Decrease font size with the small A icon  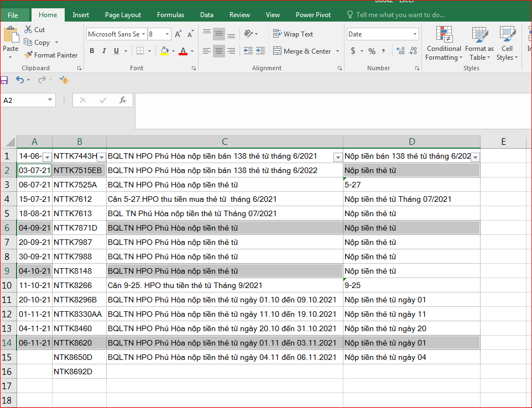190,34
